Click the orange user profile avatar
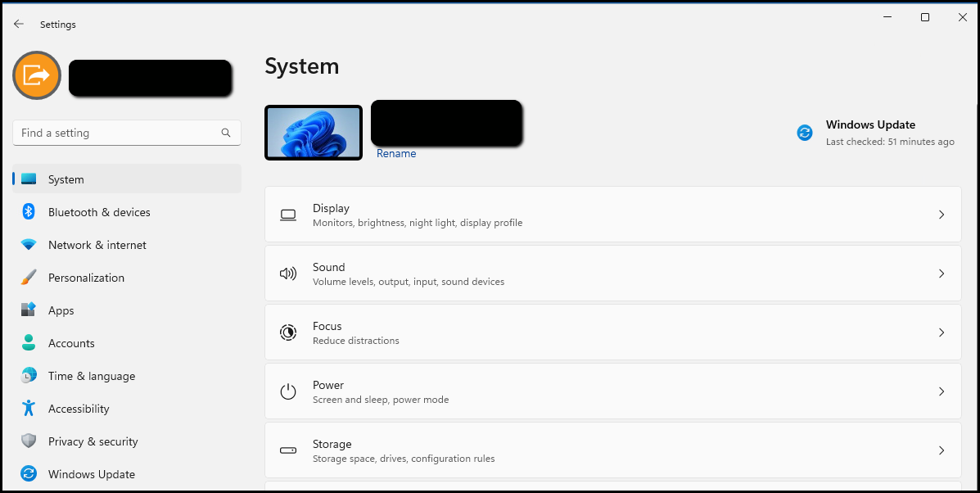 coord(37,76)
